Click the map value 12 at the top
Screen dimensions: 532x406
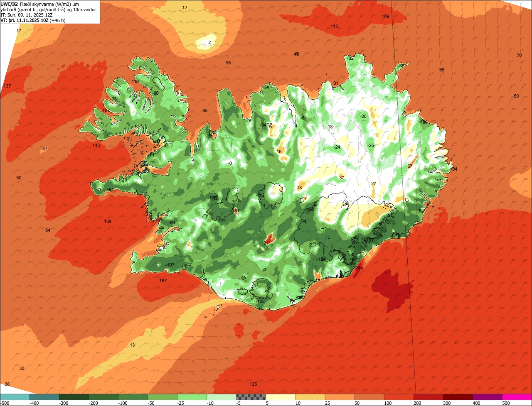[185, 7]
